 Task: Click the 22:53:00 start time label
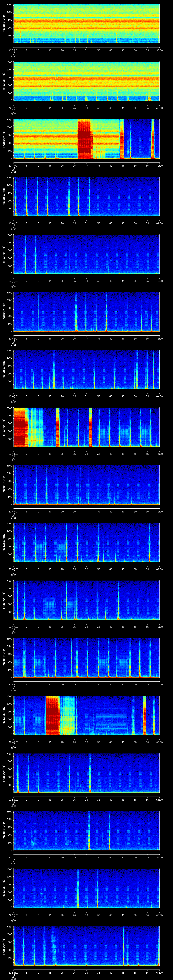(x=13, y=972)
